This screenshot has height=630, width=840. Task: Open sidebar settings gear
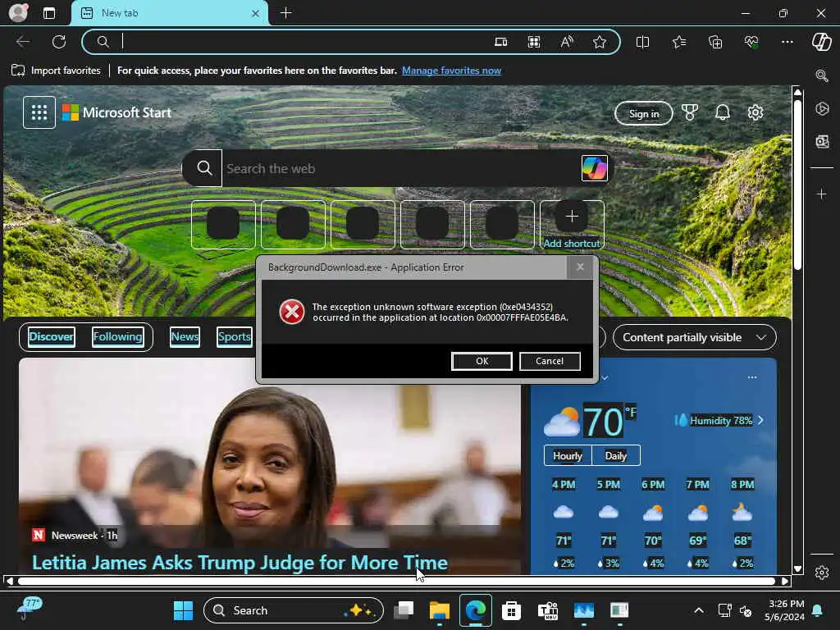pyautogui.click(x=822, y=573)
